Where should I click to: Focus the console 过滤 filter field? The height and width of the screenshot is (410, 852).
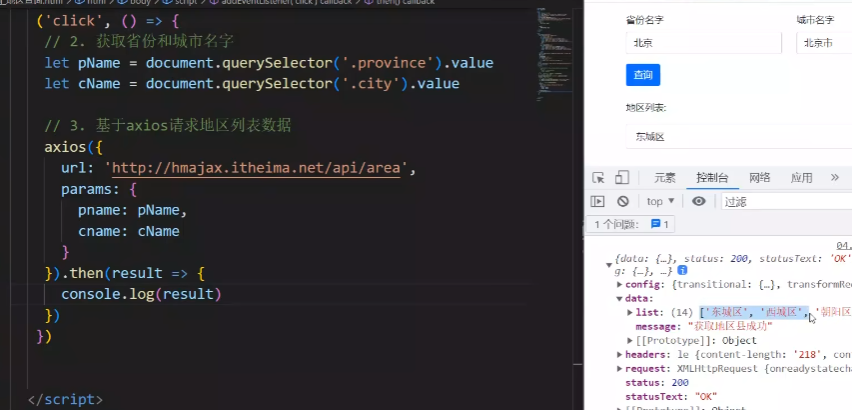click(787, 201)
